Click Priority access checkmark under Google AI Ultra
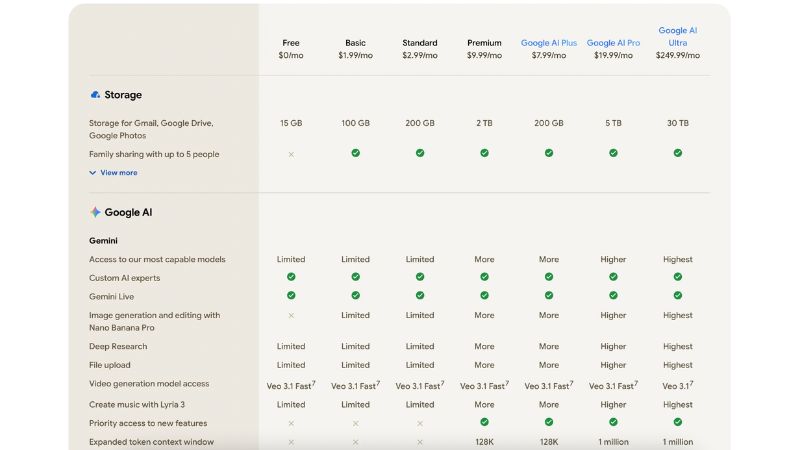This screenshot has height=450, width=800. pos(677,422)
